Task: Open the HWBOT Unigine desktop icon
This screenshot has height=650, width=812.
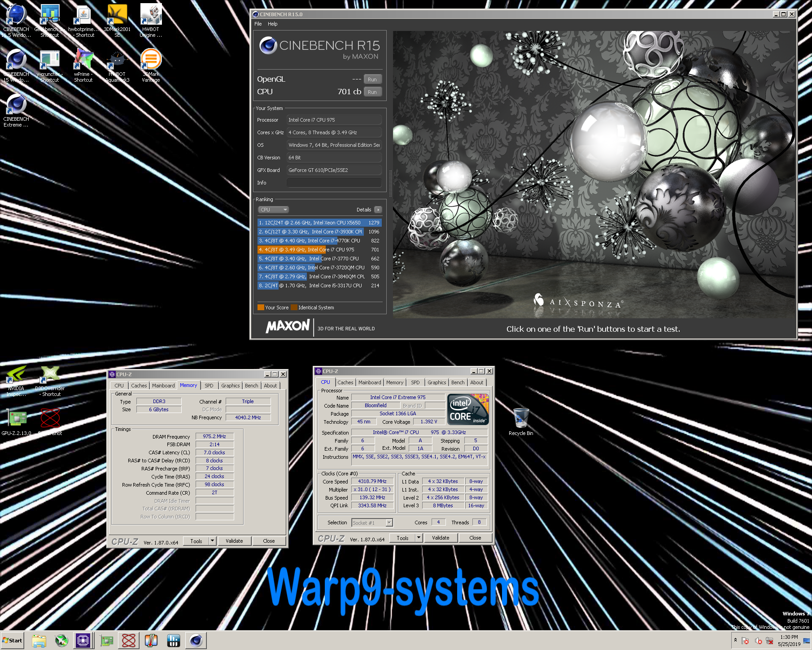Action: click(x=151, y=20)
